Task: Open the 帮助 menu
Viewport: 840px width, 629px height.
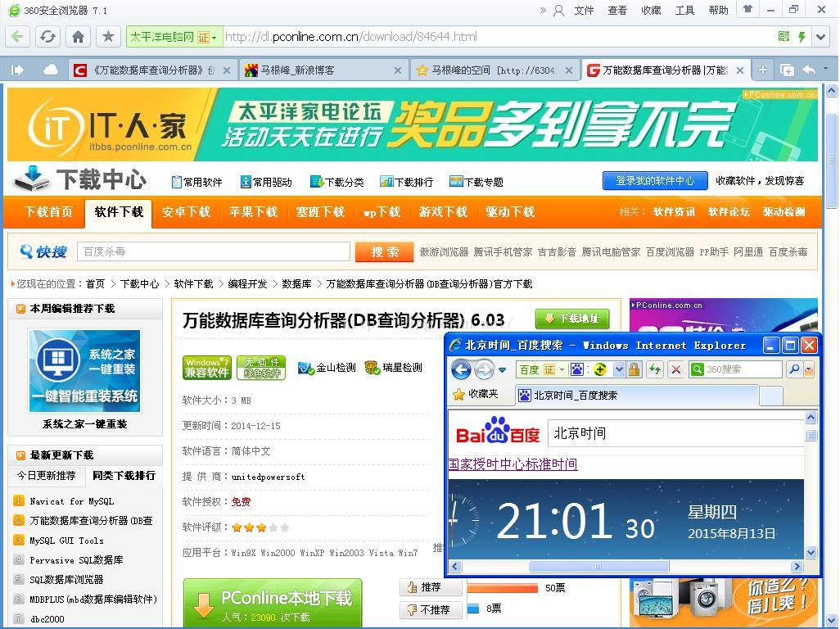Action: pos(718,10)
